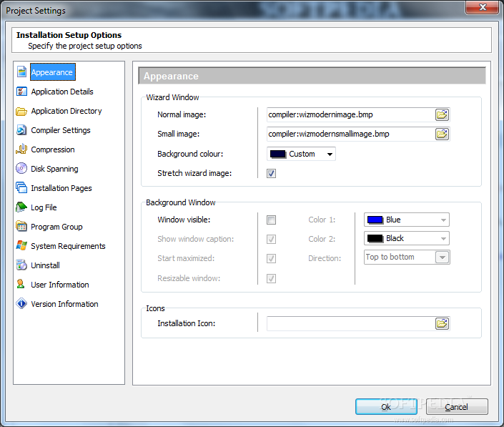Click the blue Color 1 swatch

pyautogui.click(x=375, y=220)
